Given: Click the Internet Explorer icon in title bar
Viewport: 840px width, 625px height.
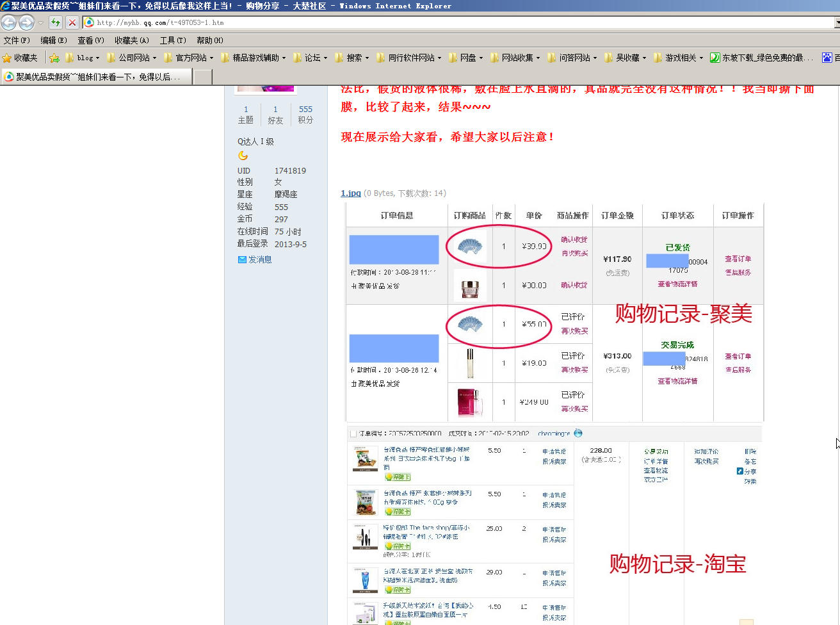Looking at the screenshot, I should [x=5, y=6].
